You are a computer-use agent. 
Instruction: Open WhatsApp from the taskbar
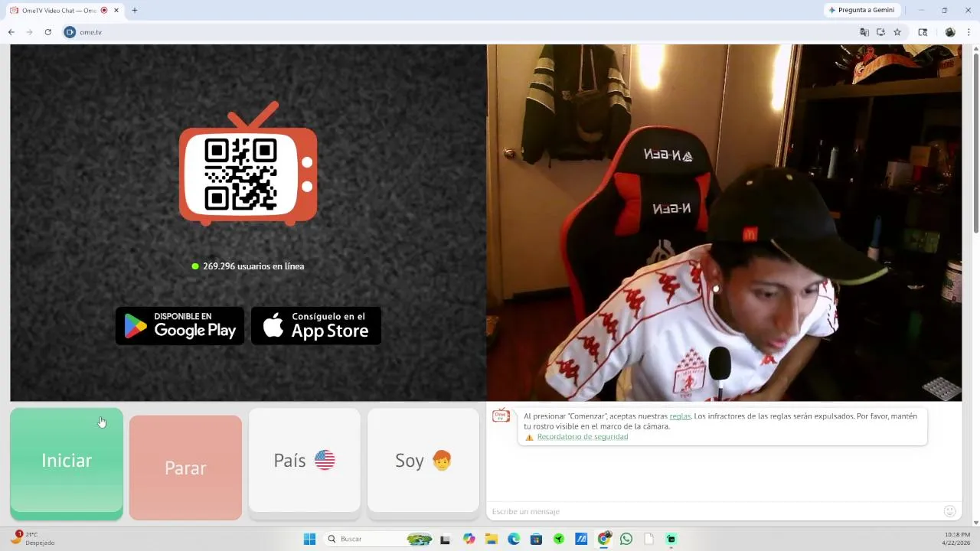pyautogui.click(x=626, y=539)
